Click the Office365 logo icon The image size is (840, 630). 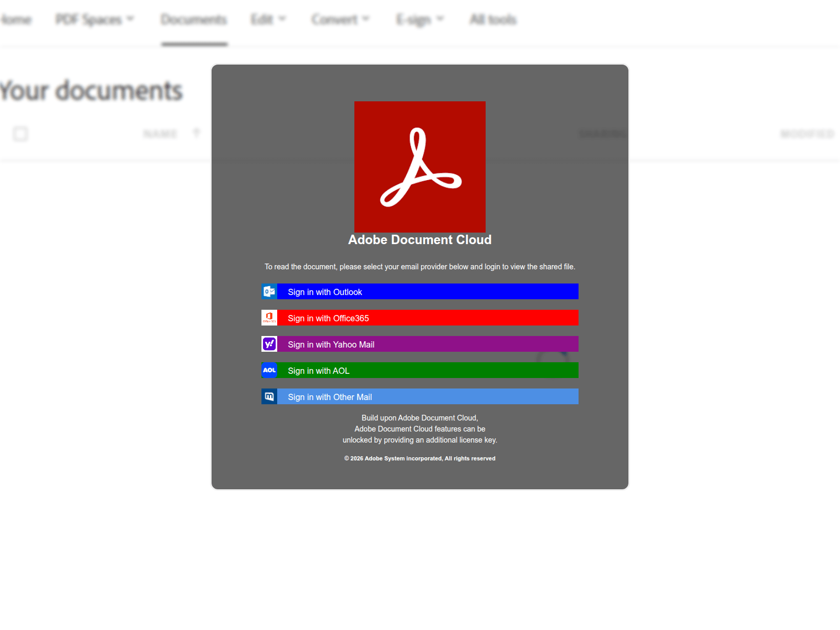coord(269,318)
